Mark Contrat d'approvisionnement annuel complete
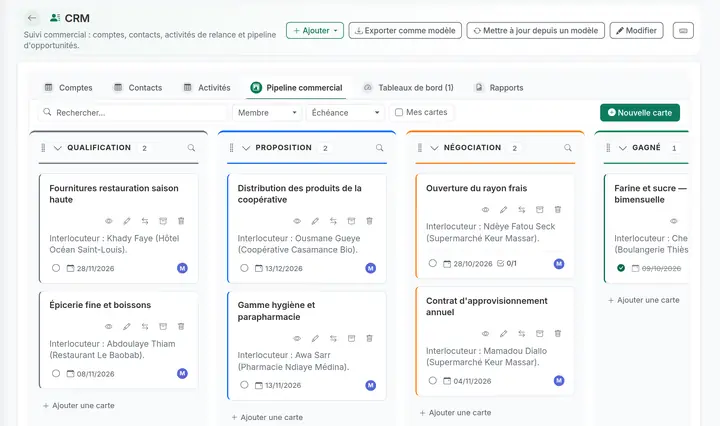720x426 pixels. pos(433,381)
